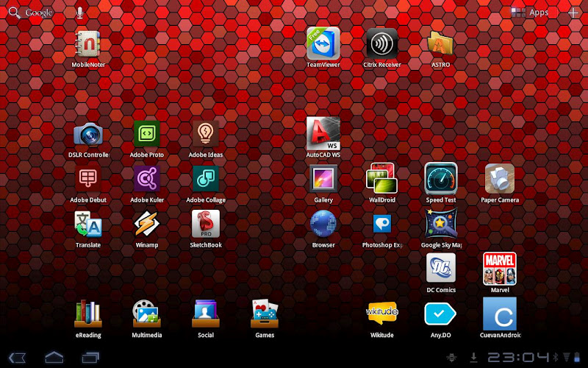Tap the plus customize button
This screenshot has height=368, width=588.
pos(573,13)
